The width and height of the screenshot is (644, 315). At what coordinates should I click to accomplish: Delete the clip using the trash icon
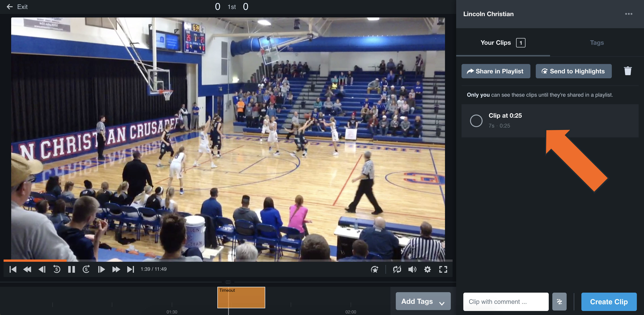coord(628,71)
